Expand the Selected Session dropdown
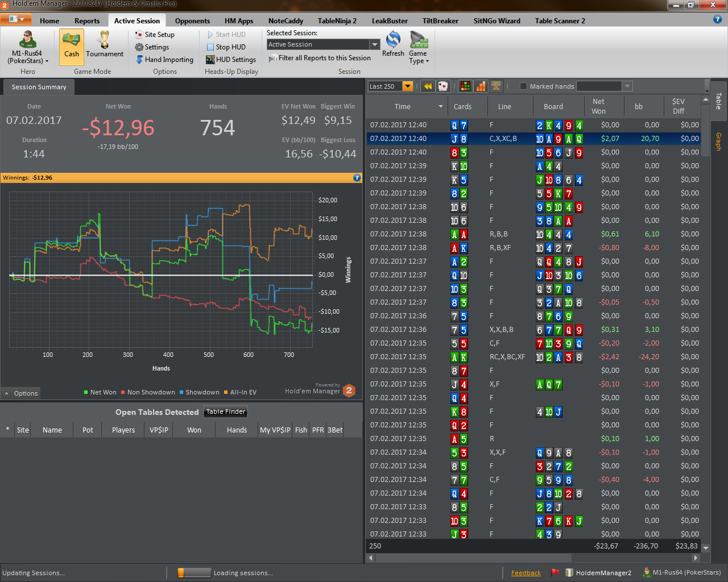Image resolution: width=728 pixels, height=582 pixels. (x=374, y=44)
